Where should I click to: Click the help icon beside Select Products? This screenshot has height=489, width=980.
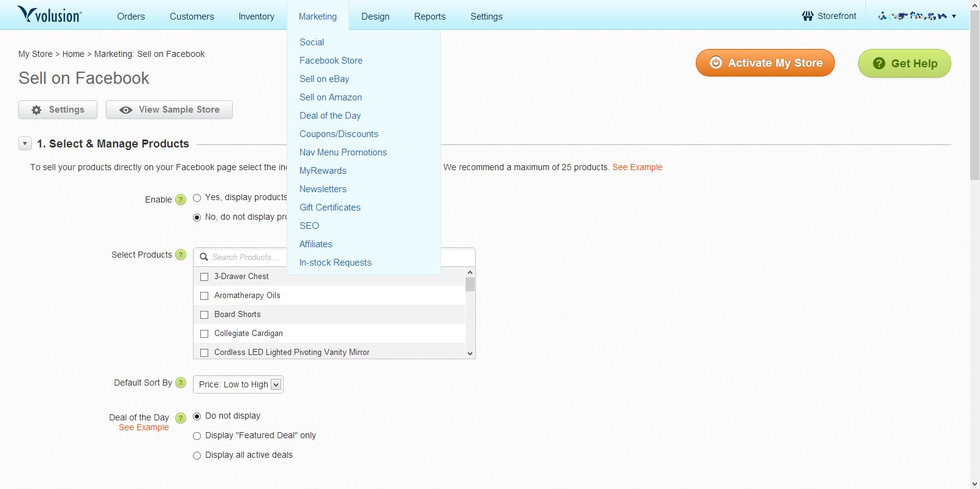pos(181,255)
